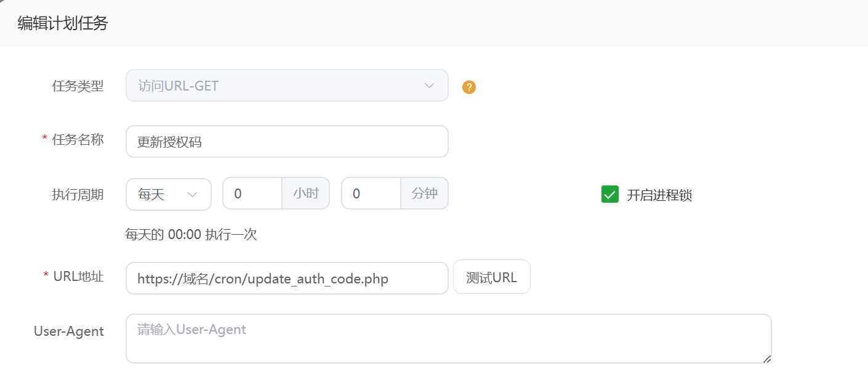
Task: Click the hour value input before 小时
Action: (x=252, y=194)
